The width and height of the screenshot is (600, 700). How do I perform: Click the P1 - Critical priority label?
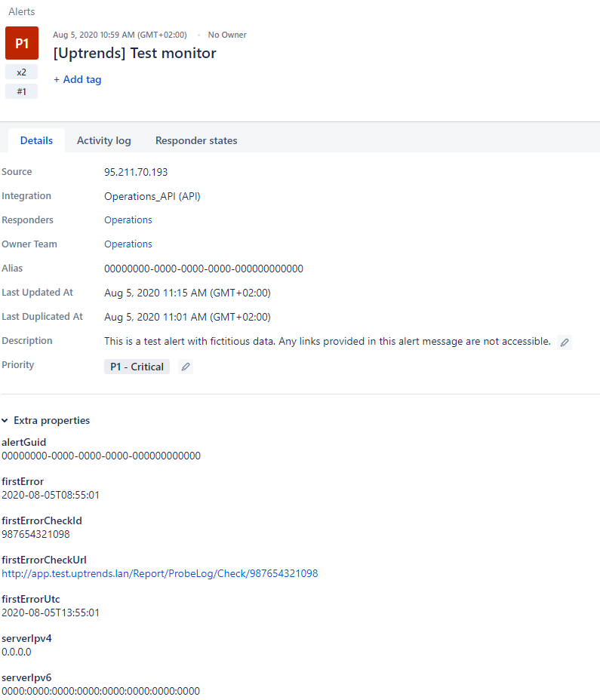[137, 367]
